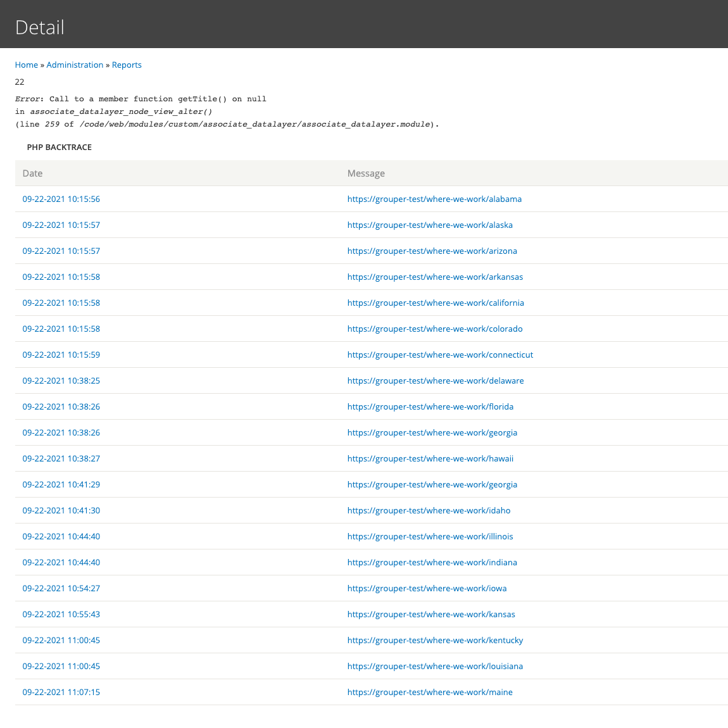Click the 09-22-2021 10:54:27 date link
The width and height of the screenshot is (728, 728).
61,589
